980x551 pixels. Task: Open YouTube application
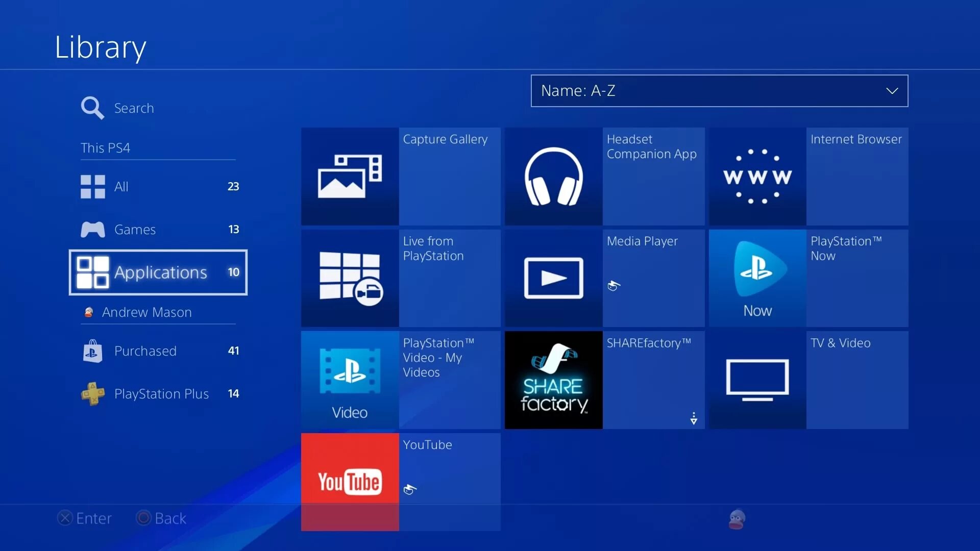click(x=349, y=482)
